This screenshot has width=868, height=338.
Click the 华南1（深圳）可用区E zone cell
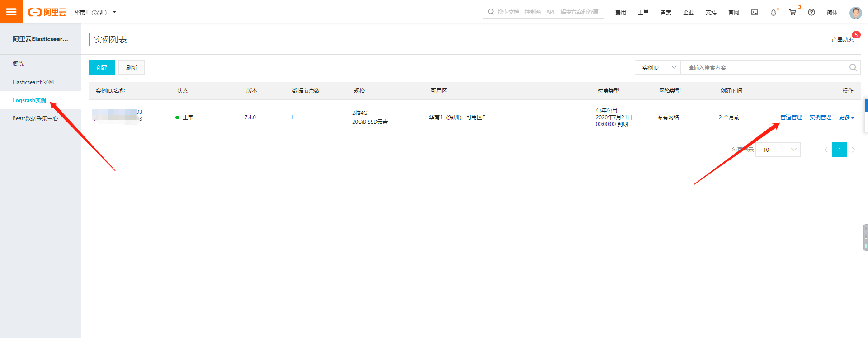[457, 117]
